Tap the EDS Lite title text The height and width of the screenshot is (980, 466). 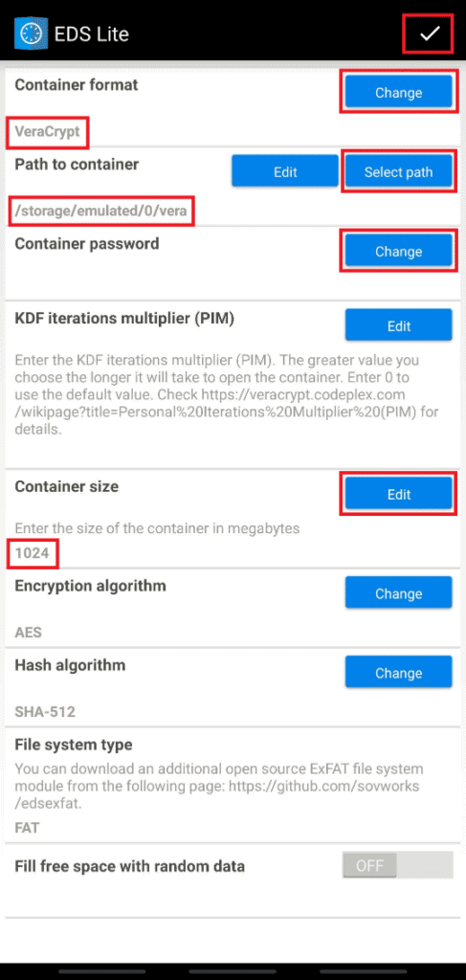coord(92,33)
